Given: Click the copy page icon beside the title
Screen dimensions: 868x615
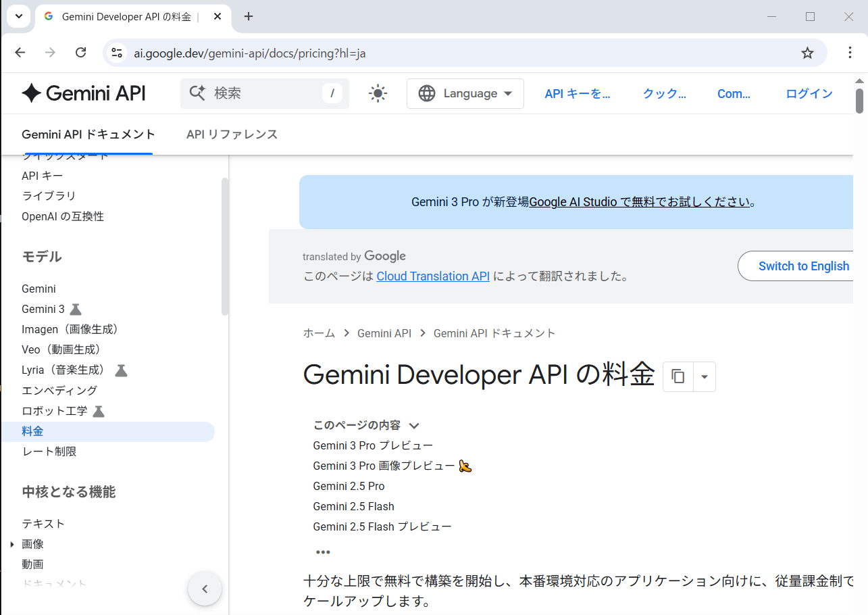Looking at the screenshot, I should pos(678,376).
